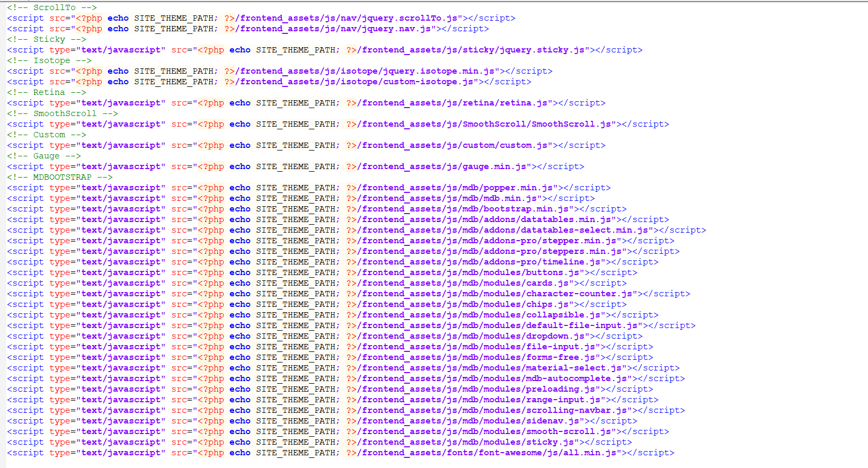This screenshot has height=468, width=868.
Task: Click the addons-pro/timeline.js script line
Action: coord(333,262)
